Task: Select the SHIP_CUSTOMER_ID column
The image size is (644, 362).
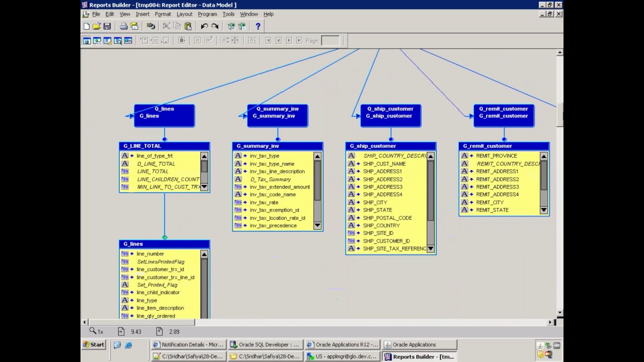Action: tap(386, 241)
